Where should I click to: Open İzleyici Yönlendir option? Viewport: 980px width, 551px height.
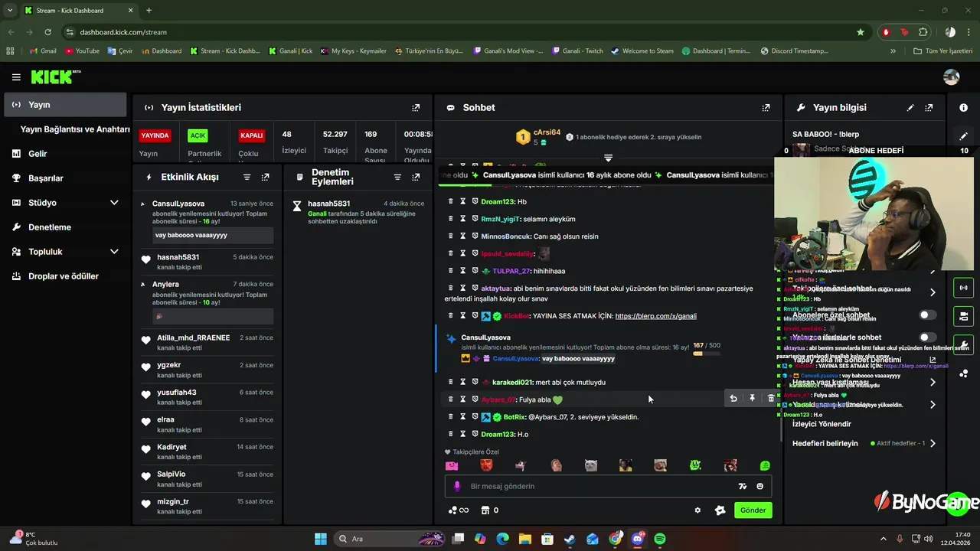(x=822, y=424)
